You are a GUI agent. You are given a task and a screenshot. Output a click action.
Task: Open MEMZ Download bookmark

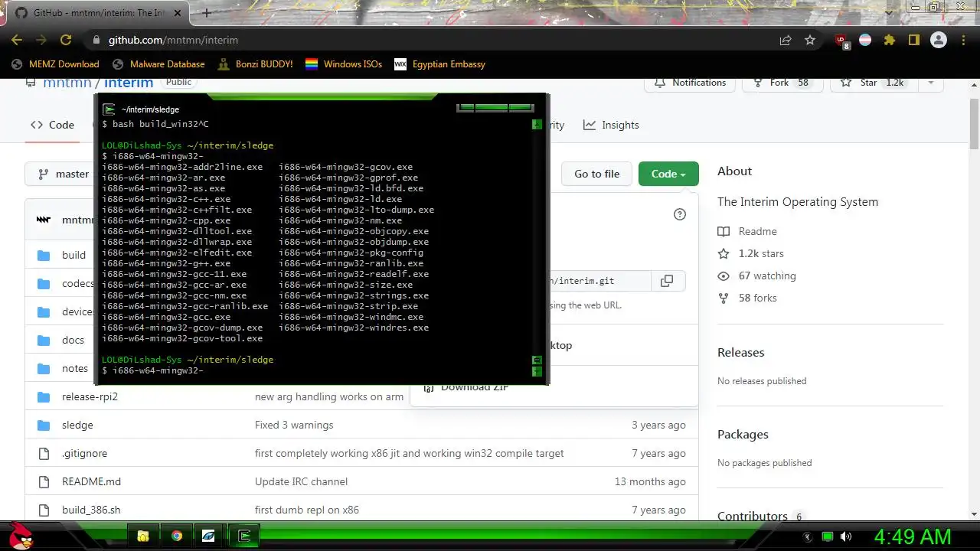[56, 64]
